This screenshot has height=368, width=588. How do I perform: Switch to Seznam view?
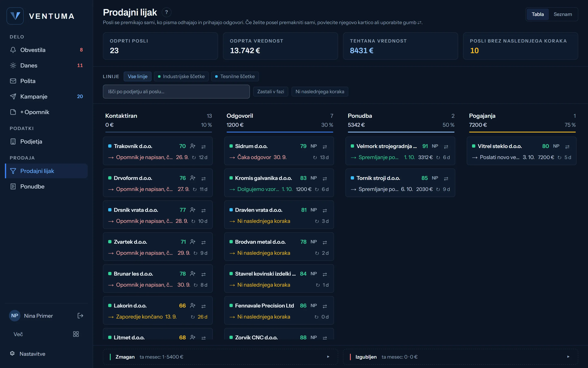(x=563, y=14)
